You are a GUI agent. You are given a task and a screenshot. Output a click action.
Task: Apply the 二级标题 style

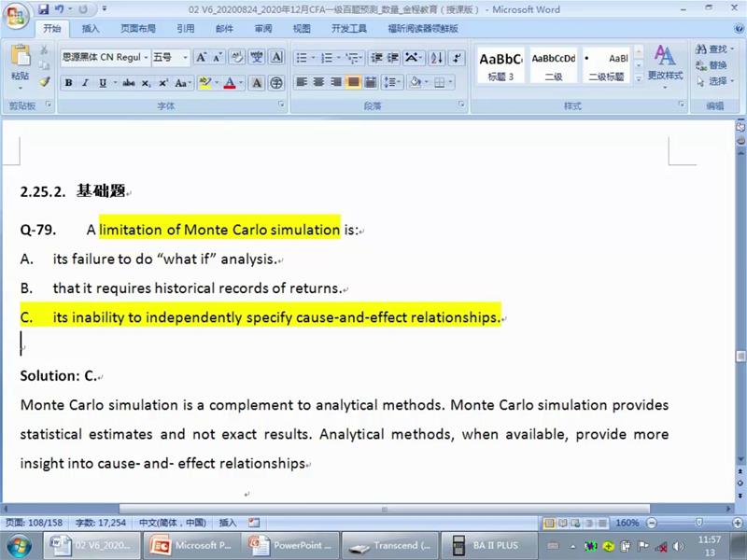(x=606, y=65)
